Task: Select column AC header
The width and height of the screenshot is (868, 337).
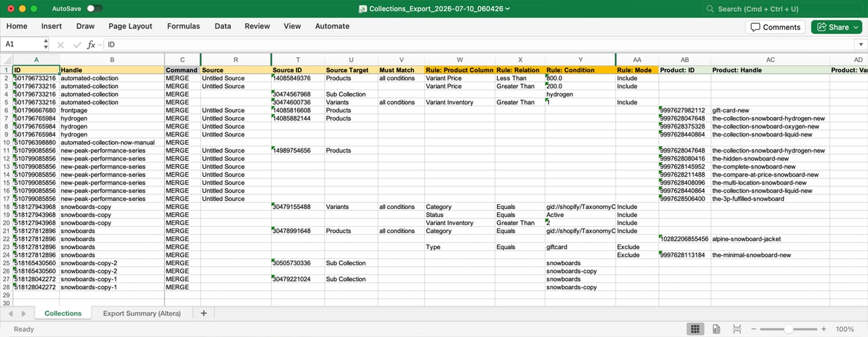Action: pos(770,60)
